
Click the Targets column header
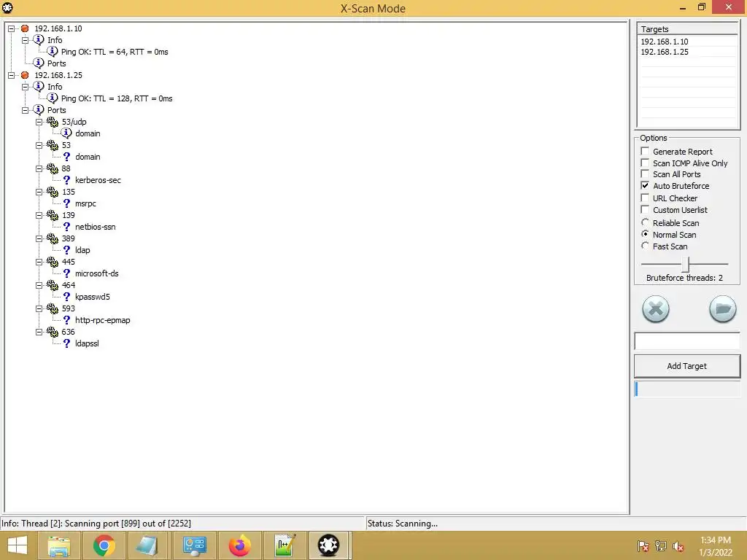[x=688, y=29]
